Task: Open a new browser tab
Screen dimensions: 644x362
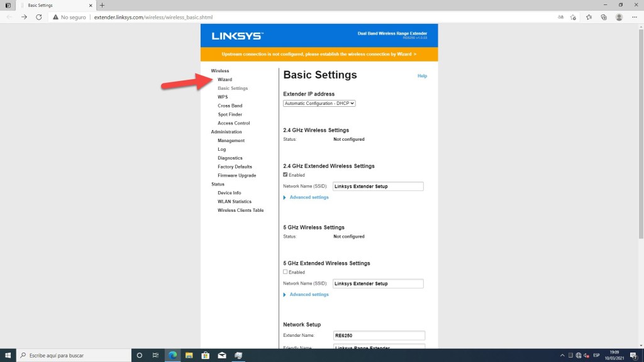Action: click(x=102, y=5)
